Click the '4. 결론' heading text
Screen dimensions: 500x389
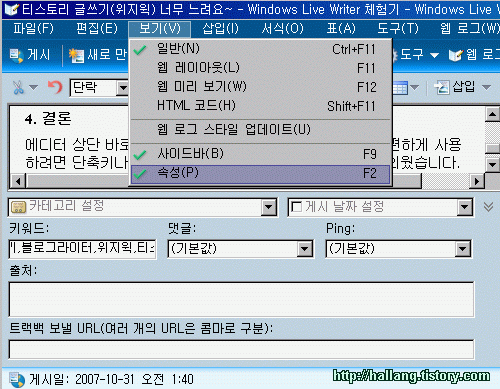pyautogui.click(x=48, y=118)
